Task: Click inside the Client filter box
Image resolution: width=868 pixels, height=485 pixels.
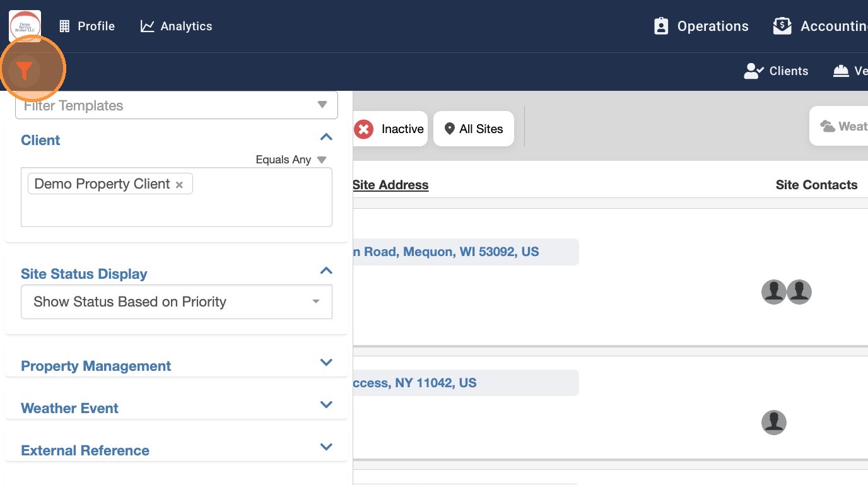Action: click(x=177, y=209)
